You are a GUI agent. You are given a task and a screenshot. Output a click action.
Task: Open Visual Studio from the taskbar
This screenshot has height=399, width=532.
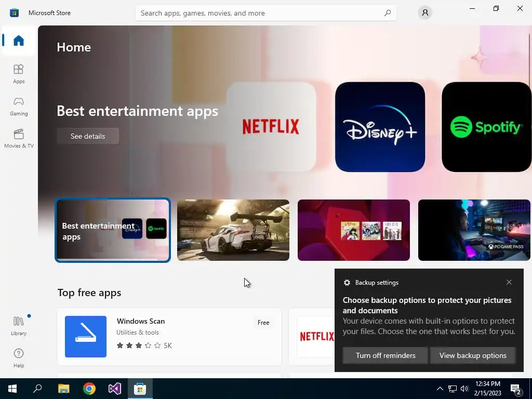pos(115,389)
